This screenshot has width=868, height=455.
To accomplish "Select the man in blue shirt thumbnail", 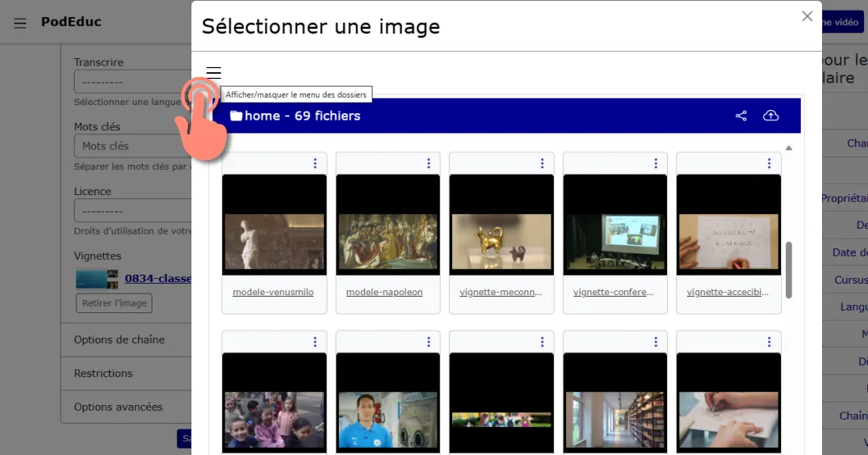I will pos(388,403).
